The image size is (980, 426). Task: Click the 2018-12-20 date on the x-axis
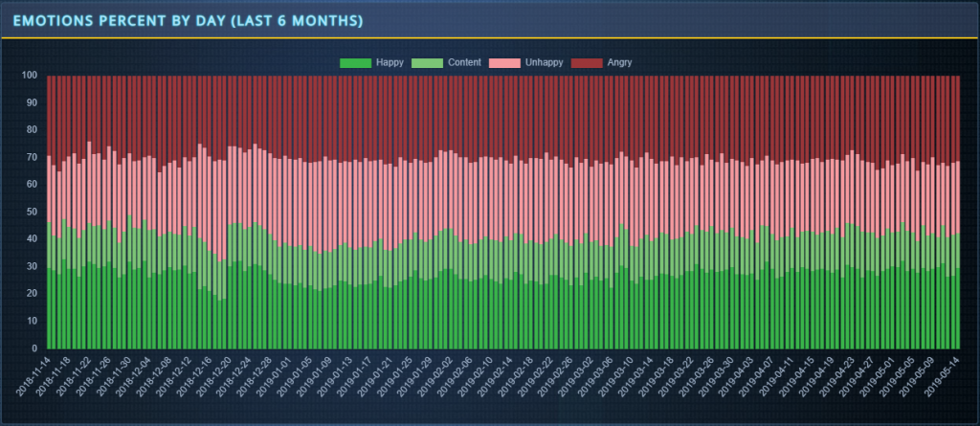tap(214, 376)
